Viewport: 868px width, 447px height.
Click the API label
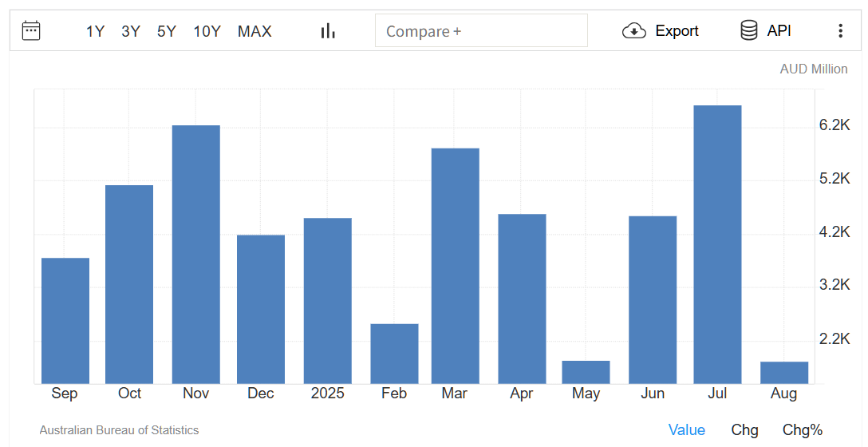click(779, 31)
